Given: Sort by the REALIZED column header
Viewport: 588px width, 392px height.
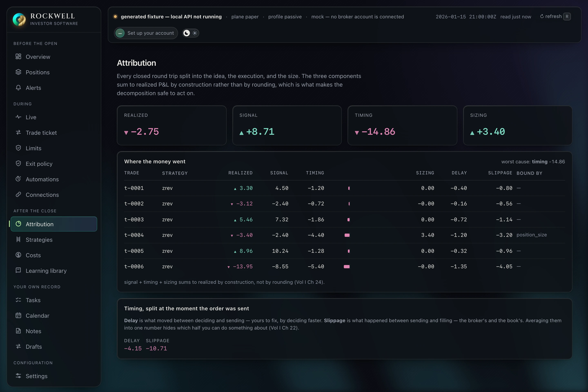Looking at the screenshot, I should 240,173.
